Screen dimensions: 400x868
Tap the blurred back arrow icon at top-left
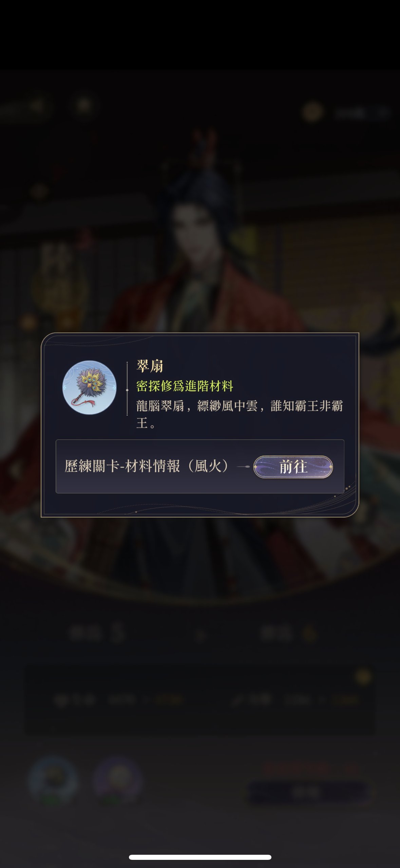(x=36, y=106)
